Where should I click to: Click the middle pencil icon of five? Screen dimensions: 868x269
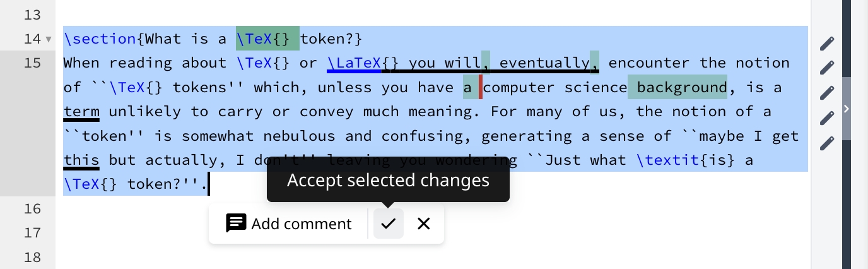tap(826, 93)
